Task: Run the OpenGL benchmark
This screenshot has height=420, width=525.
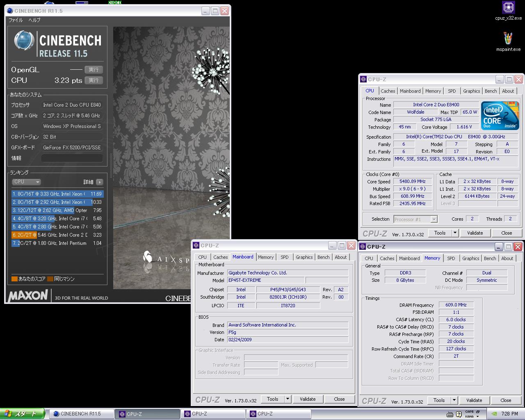Action: click(x=94, y=70)
